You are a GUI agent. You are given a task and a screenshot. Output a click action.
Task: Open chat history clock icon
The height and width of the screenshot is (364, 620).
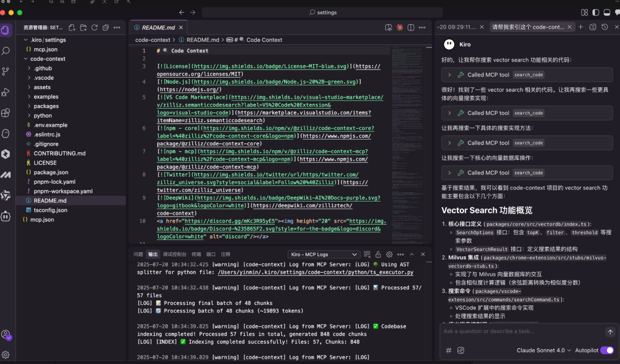click(604, 27)
